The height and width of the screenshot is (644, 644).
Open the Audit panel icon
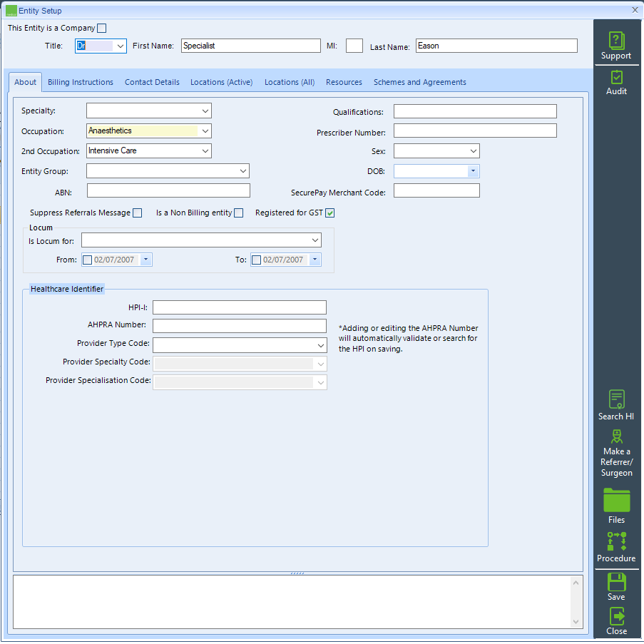point(616,81)
